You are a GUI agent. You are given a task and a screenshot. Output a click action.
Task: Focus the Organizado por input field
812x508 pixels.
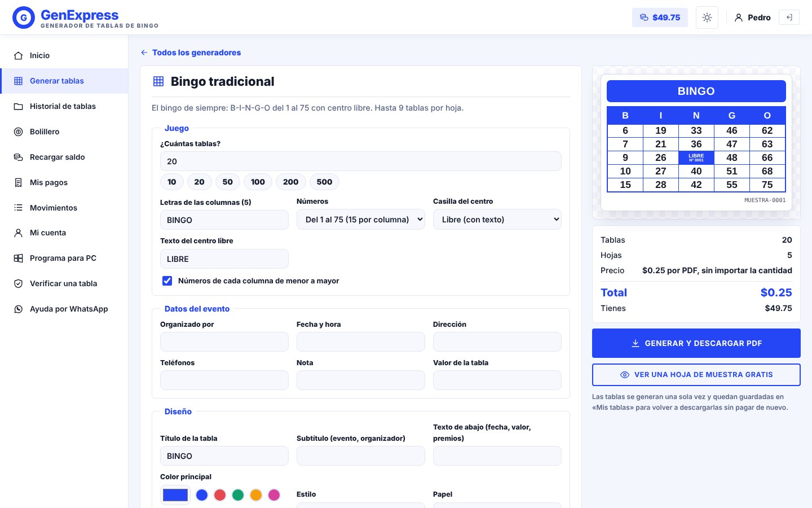(224, 342)
